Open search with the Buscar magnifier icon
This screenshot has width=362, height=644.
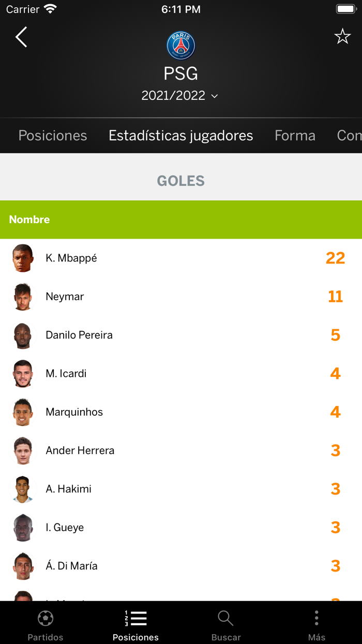pos(225,618)
